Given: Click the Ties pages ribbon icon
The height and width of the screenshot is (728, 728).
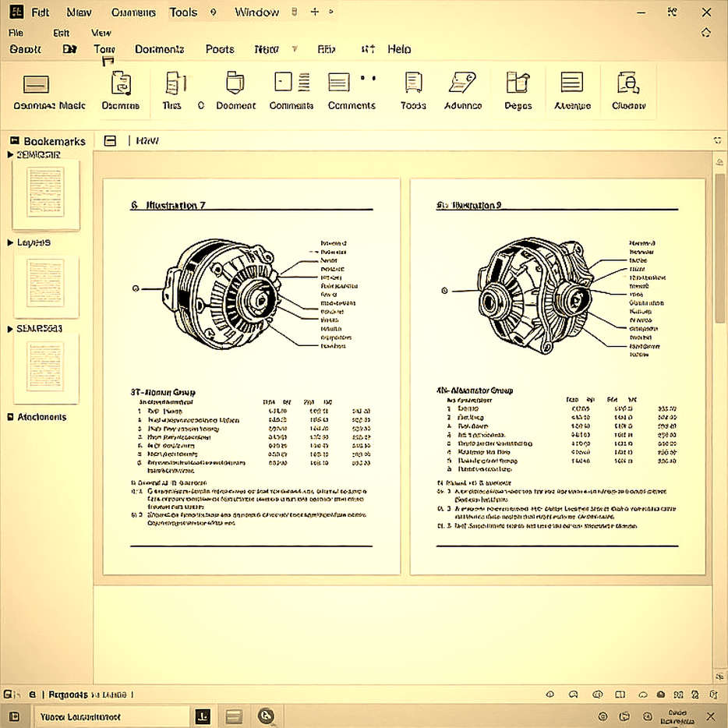Looking at the screenshot, I should [175, 83].
